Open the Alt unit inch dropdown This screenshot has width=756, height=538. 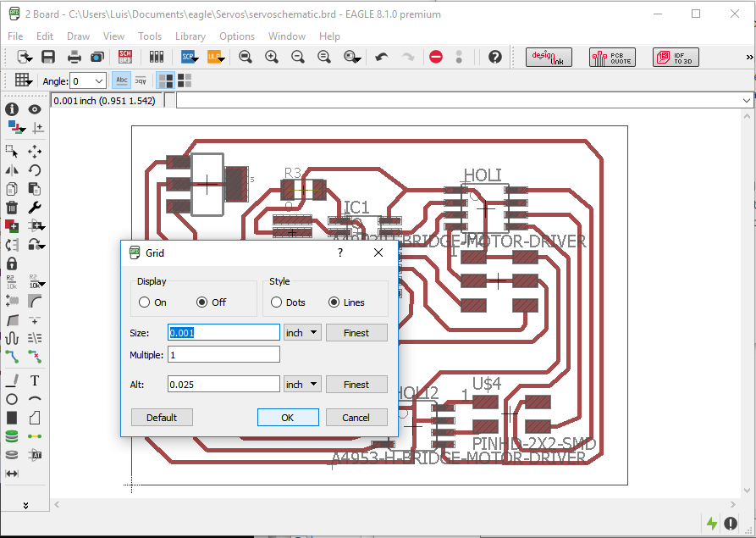click(302, 385)
